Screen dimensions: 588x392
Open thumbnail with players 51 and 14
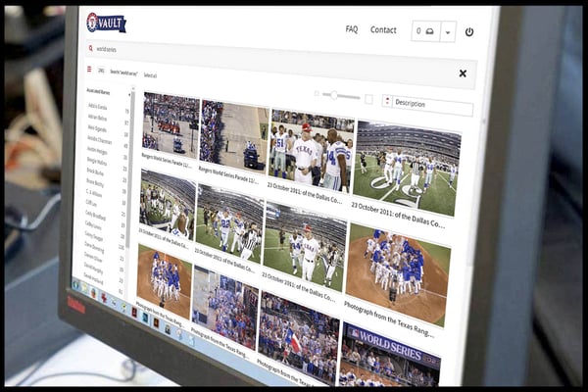(x=311, y=150)
